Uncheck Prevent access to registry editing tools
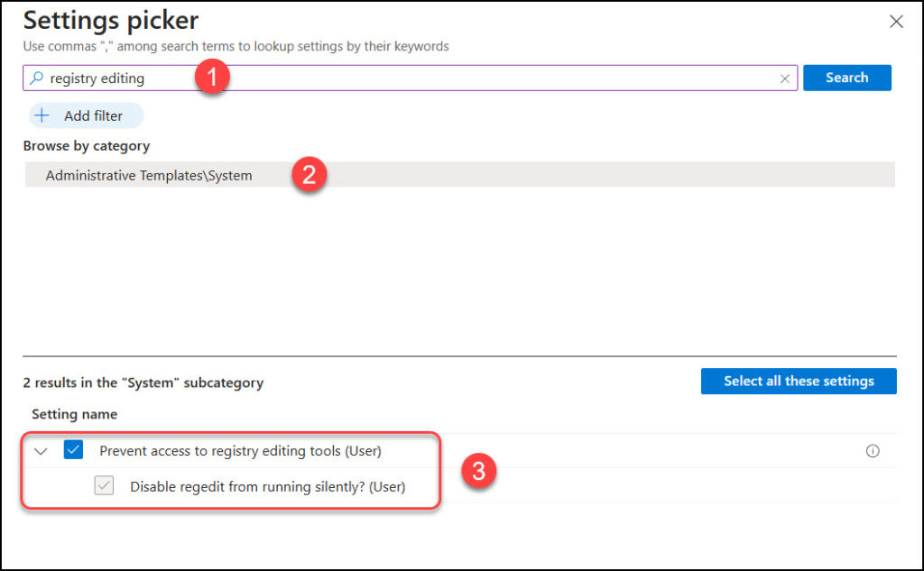The width and height of the screenshot is (924, 571). click(x=73, y=450)
